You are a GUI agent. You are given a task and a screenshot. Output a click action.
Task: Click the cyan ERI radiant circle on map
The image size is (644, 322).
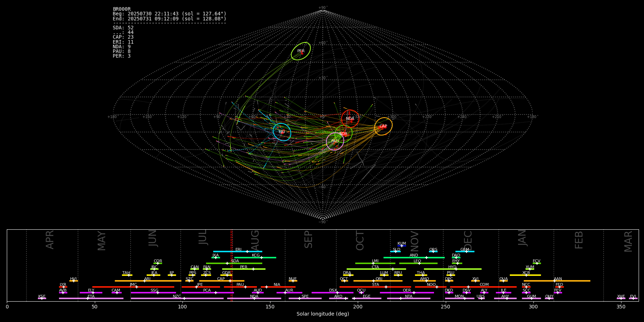click(282, 132)
